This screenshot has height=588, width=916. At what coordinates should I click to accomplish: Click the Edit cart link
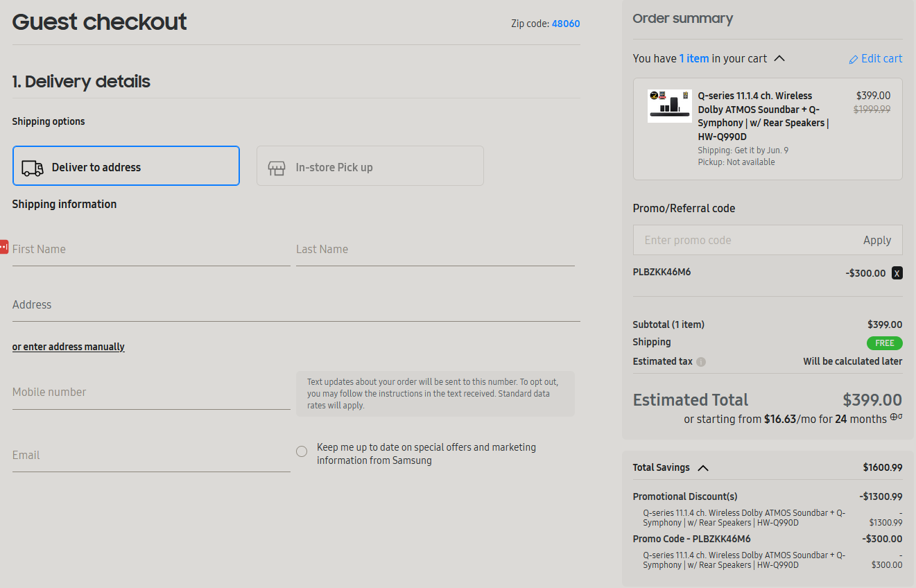coord(881,59)
